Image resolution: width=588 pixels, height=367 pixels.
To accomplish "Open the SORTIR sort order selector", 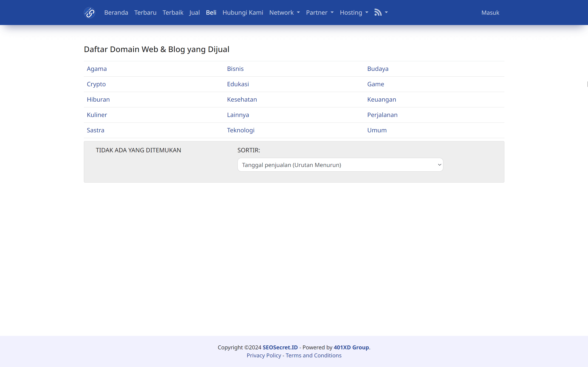I will click(340, 164).
